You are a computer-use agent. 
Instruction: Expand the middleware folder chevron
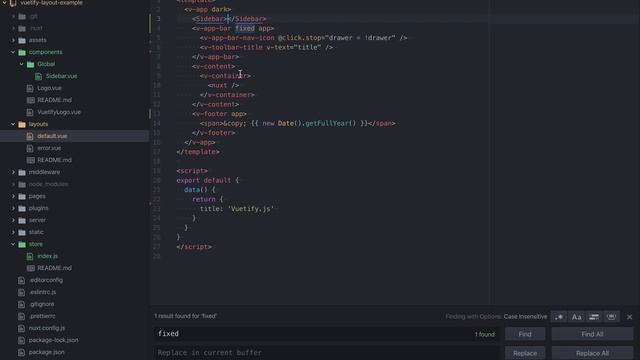pos(13,172)
